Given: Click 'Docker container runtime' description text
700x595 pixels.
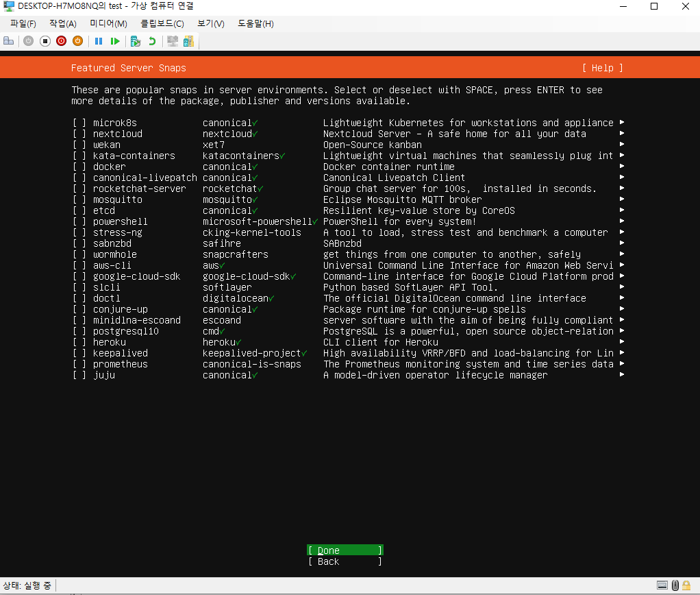Looking at the screenshot, I should coord(389,167).
